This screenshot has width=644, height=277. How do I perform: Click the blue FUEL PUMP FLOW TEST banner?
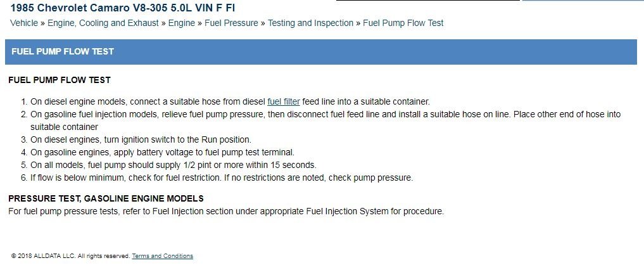tap(321, 51)
